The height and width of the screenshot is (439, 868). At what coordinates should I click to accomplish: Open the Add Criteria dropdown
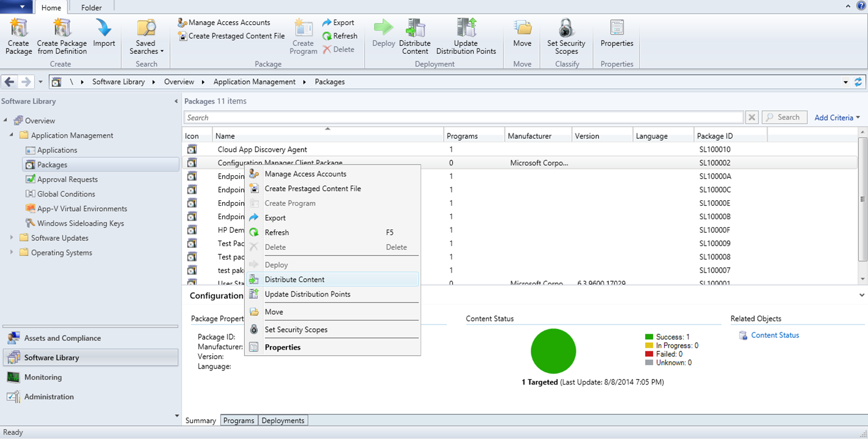pos(837,118)
